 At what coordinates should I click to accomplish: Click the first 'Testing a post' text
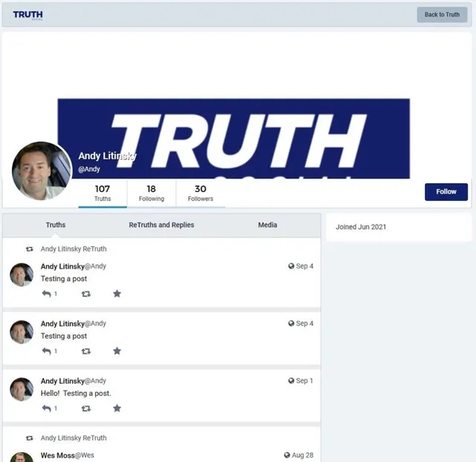64,279
